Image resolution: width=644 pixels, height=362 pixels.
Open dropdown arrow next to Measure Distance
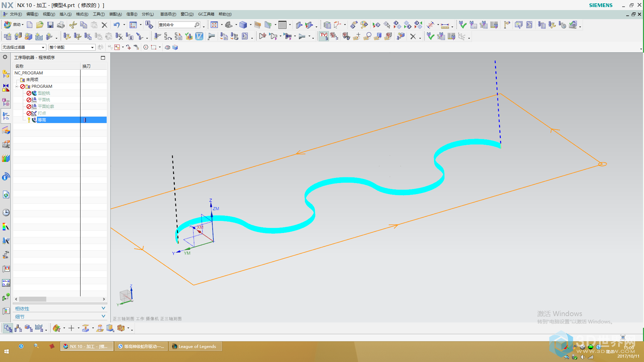452,26
